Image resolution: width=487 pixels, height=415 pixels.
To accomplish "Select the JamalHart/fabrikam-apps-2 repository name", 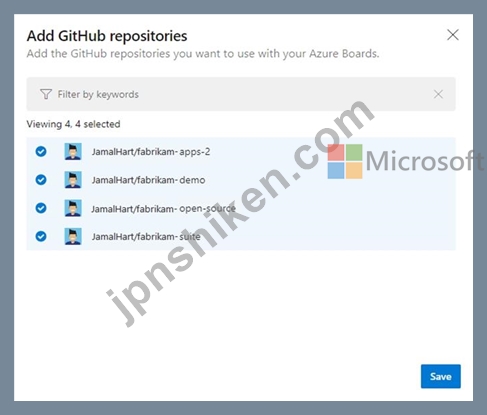I will pyautogui.click(x=151, y=152).
